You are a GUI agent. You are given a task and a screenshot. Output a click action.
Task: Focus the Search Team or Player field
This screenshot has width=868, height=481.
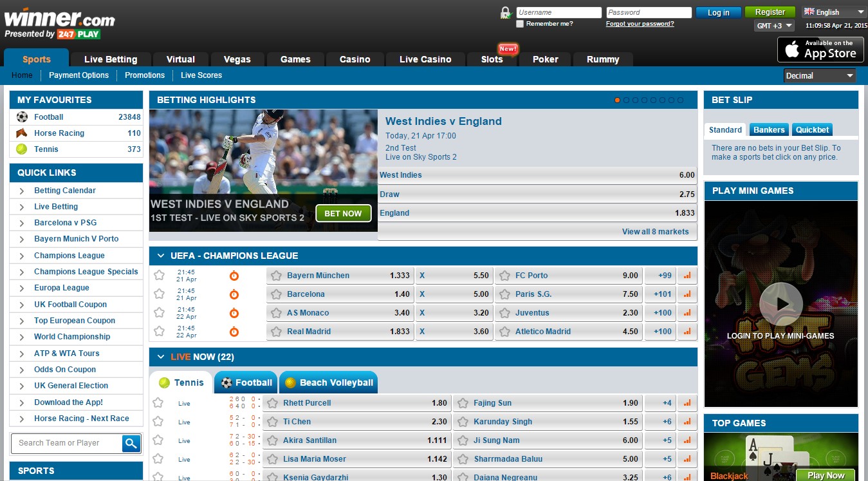(x=66, y=443)
